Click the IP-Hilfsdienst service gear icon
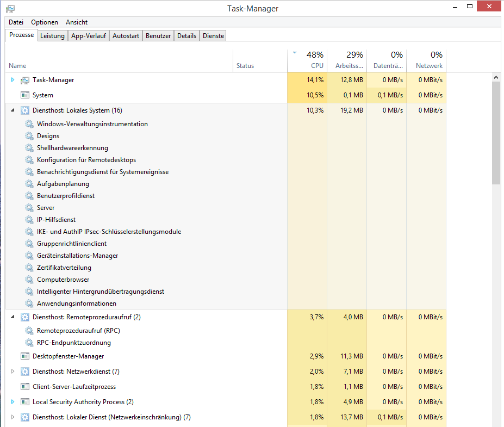The height and width of the screenshot is (427, 504). [29, 220]
